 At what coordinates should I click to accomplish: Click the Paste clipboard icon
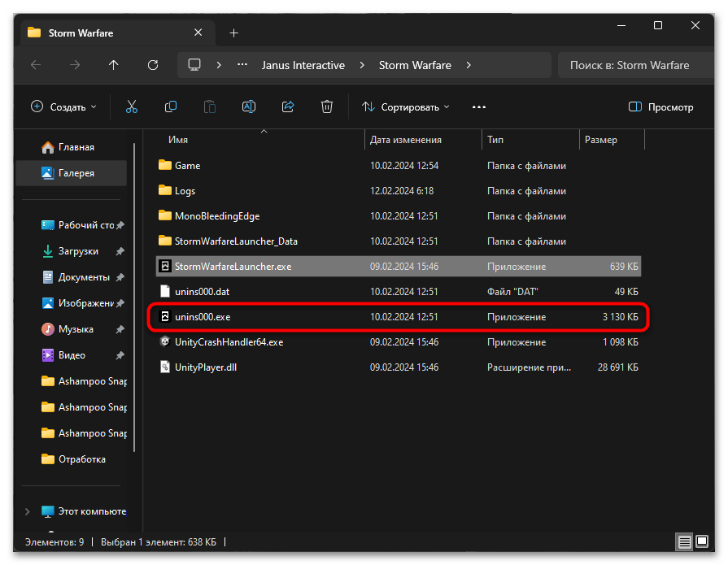210,107
